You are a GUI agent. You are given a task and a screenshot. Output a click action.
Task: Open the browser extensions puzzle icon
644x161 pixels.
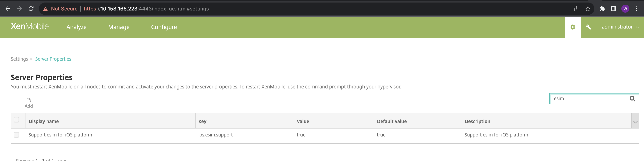(602, 9)
